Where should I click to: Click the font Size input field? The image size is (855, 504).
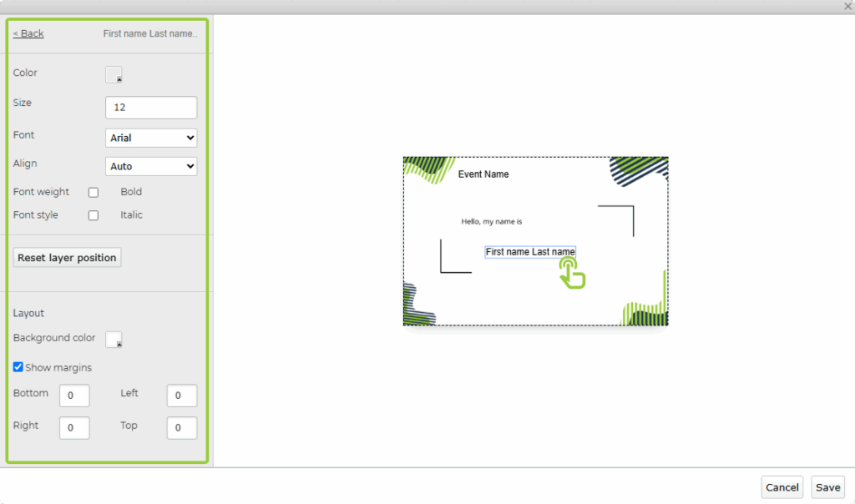(x=151, y=108)
